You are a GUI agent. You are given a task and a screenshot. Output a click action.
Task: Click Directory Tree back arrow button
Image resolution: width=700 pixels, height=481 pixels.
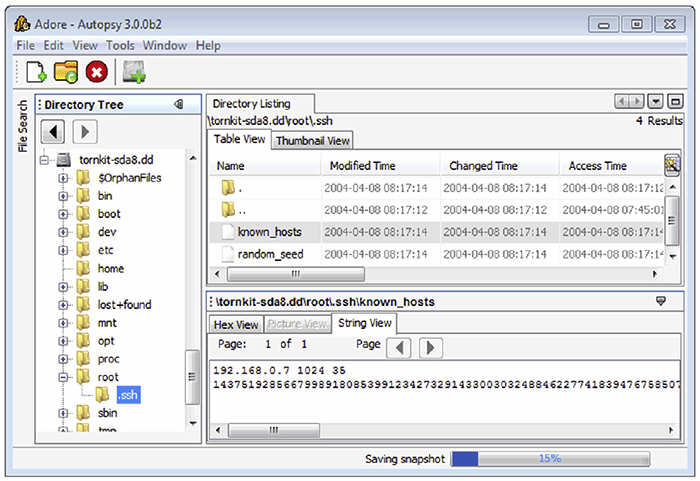[x=54, y=131]
